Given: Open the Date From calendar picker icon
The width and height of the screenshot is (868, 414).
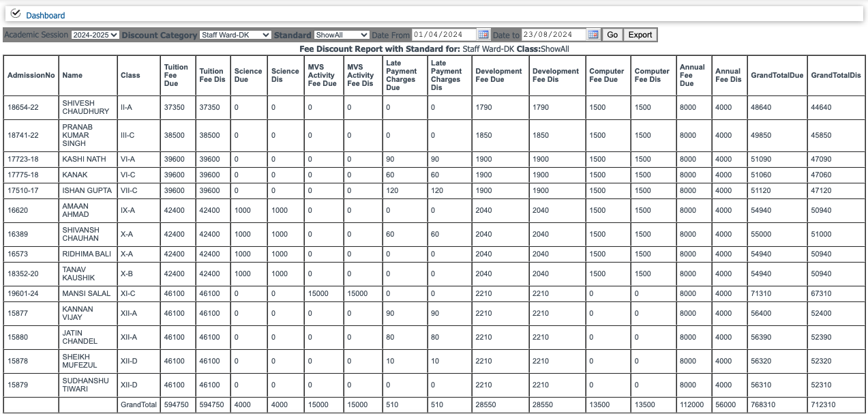Looking at the screenshot, I should 483,35.
